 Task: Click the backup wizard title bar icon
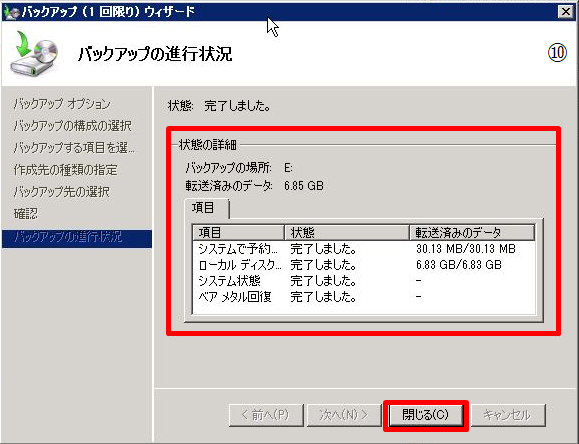pyautogui.click(x=11, y=12)
